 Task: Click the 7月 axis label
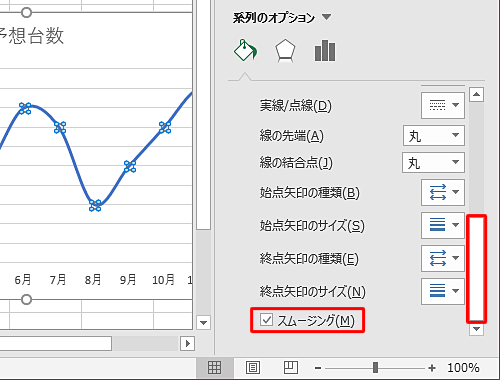point(58,280)
